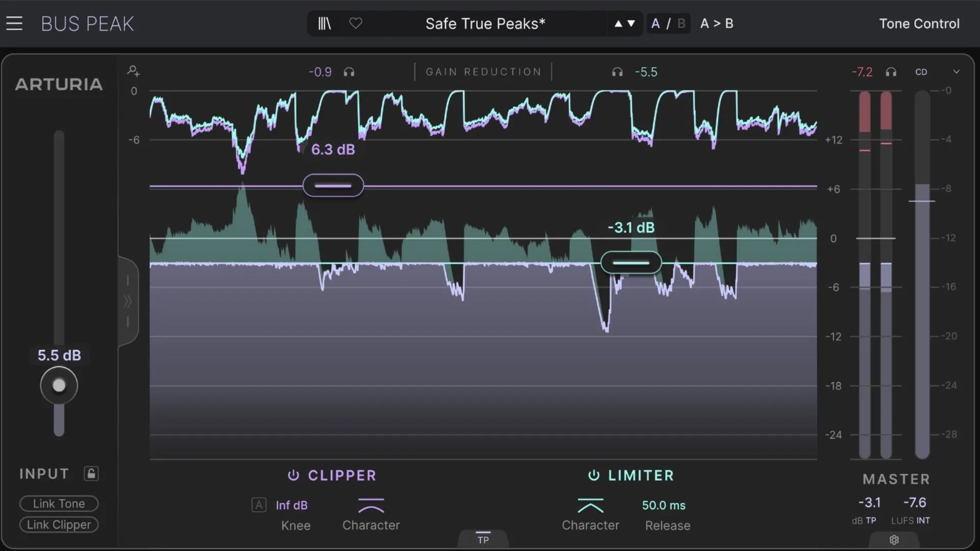Open the settings gear below the Master meter
The image size is (980, 551).
click(x=894, y=540)
